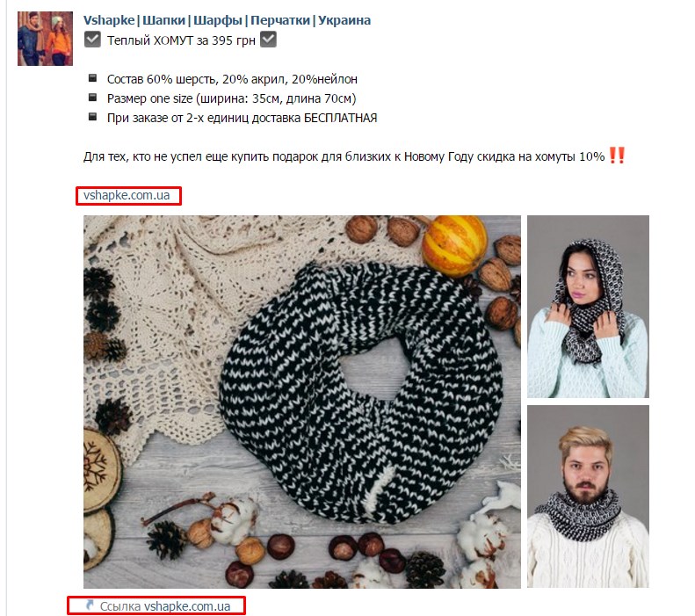Follow the vshapke.com.ua link above the photos

[x=127, y=195]
